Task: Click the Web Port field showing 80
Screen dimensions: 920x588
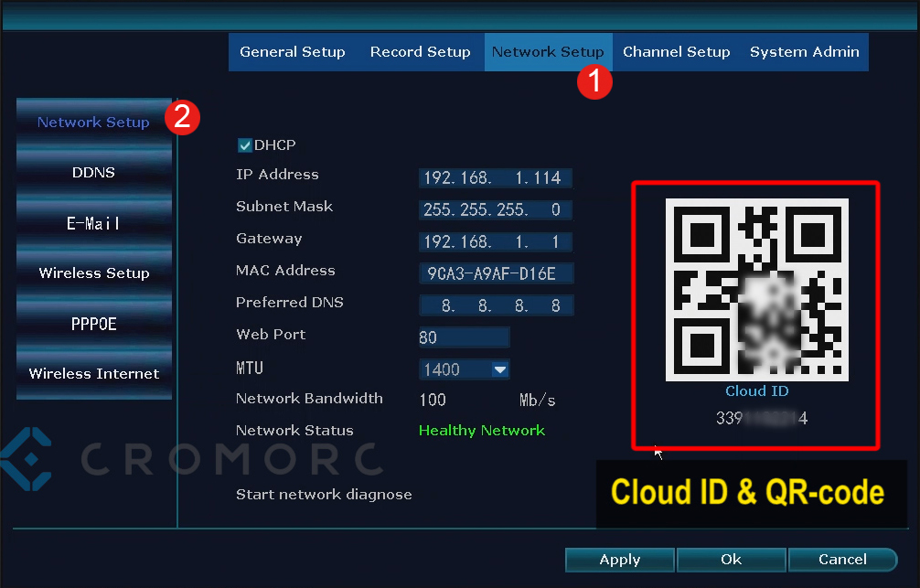Action: point(464,337)
